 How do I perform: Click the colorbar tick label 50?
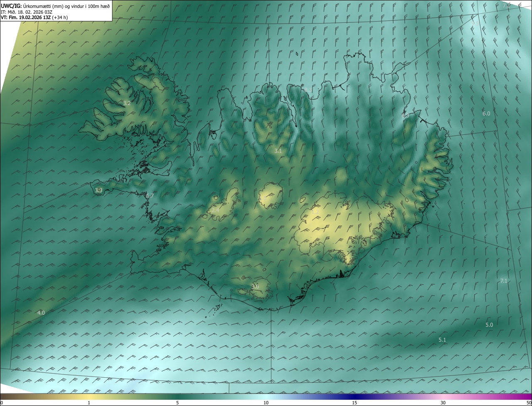coord(529,403)
